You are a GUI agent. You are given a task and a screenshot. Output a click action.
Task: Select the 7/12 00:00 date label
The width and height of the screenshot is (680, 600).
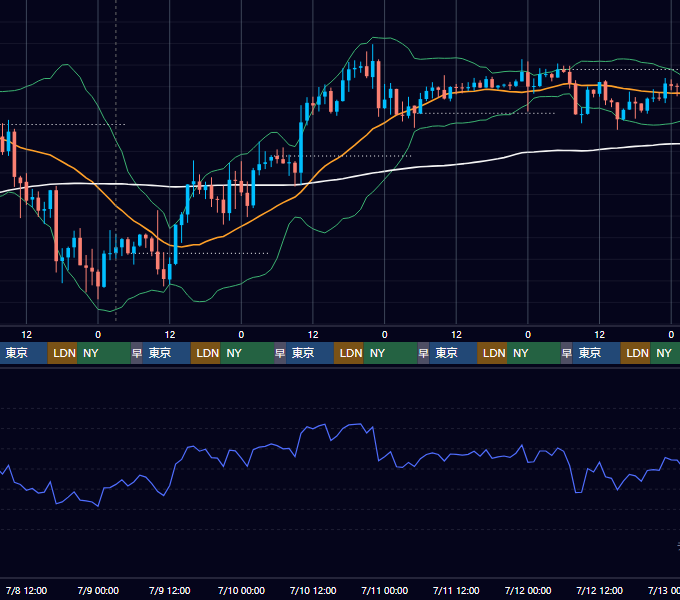click(528, 590)
